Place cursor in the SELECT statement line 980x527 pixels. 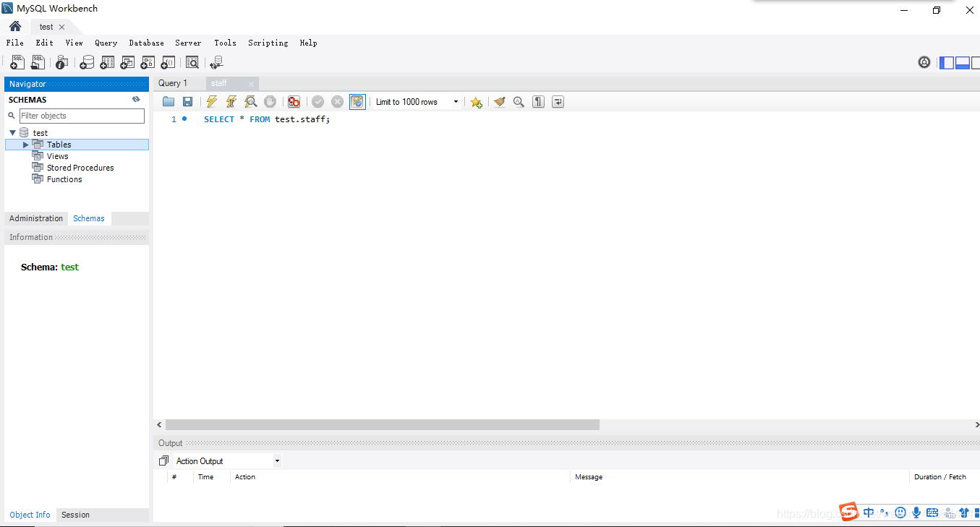point(267,119)
